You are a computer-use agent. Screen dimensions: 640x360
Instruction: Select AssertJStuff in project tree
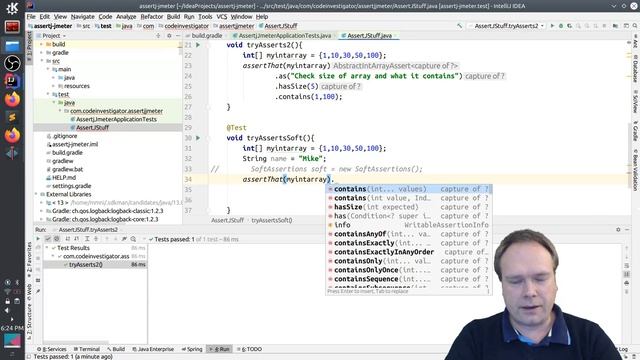click(x=92, y=128)
